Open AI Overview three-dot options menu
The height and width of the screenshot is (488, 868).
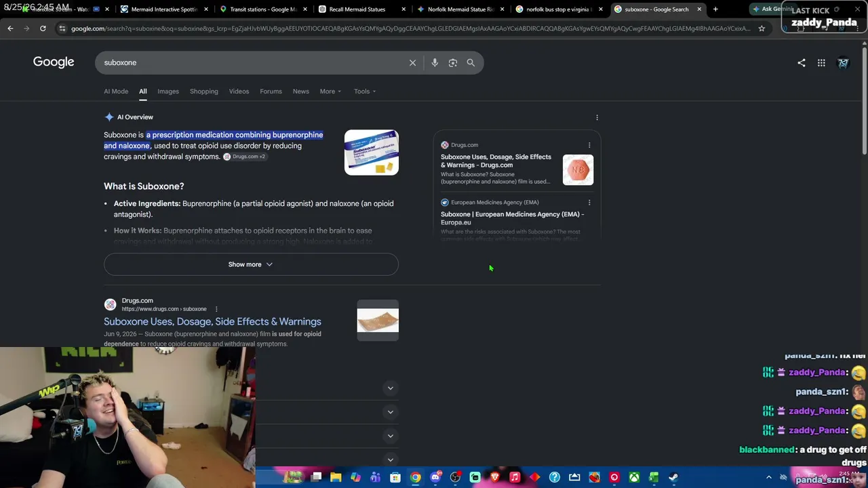tap(597, 117)
